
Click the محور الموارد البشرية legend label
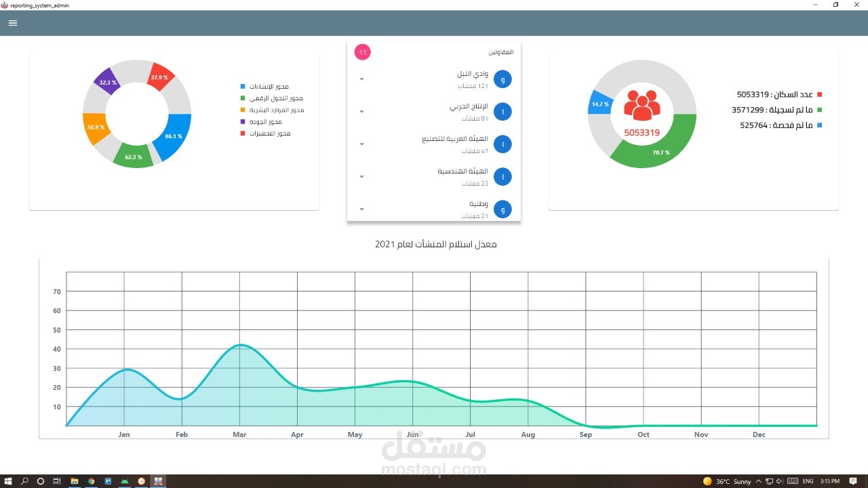click(277, 110)
